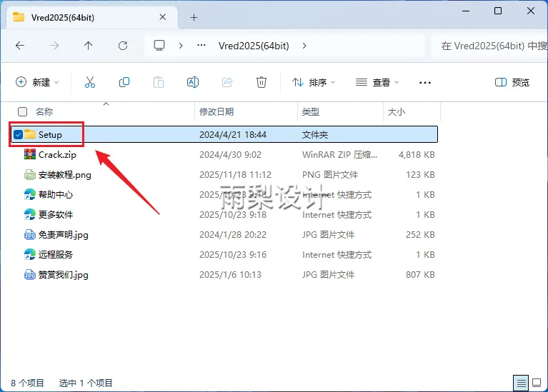
Task: Click Crack.zip size 4,818 KB
Action: point(417,154)
